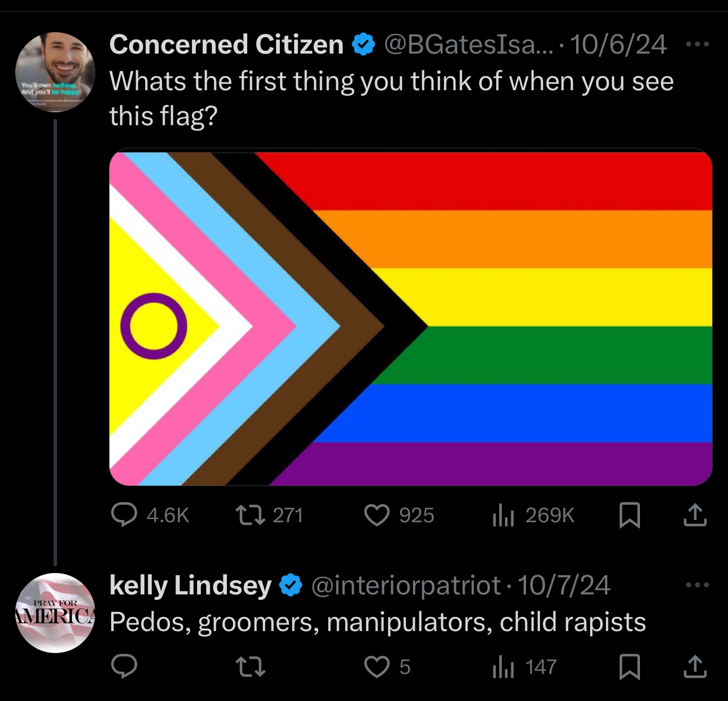
Task: Click Concerned Citizen's verified badge
Action: pos(362,44)
